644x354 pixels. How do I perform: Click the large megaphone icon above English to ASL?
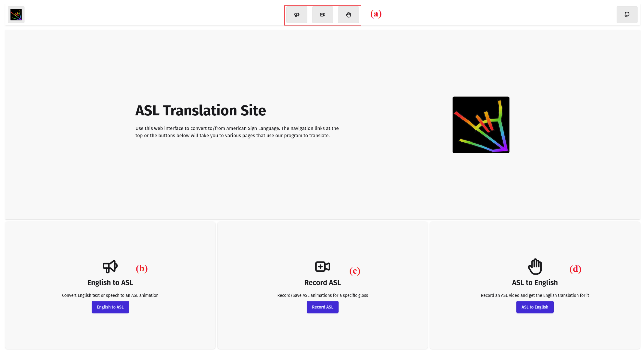(110, 266)
